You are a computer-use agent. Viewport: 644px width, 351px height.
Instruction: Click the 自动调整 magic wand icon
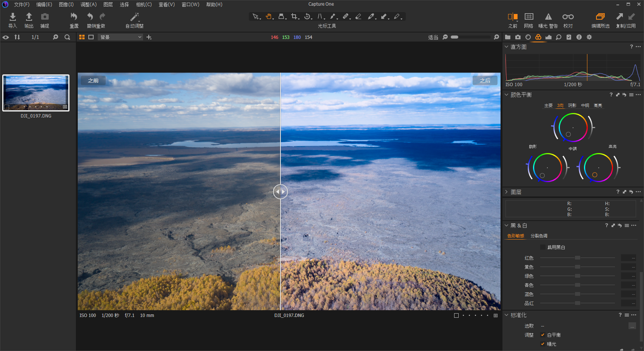pyautogui.click(x=134, y=17)
